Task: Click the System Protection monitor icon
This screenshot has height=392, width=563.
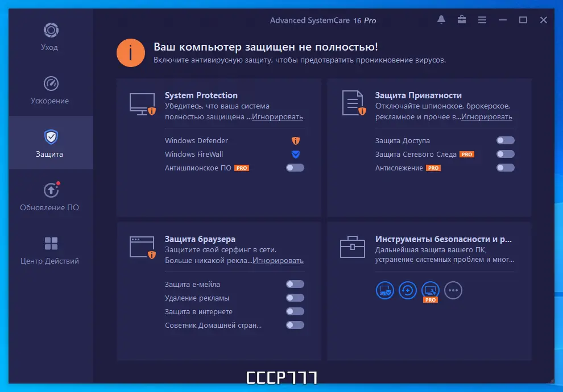Action: pos(143,104)
